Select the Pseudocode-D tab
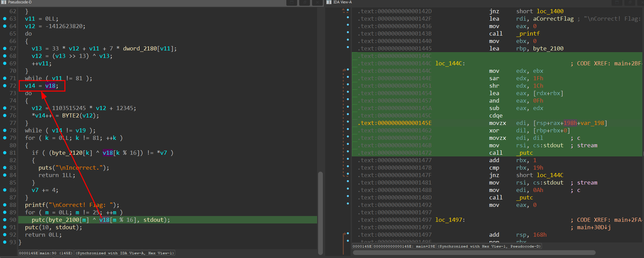 [x=20, y=2]
